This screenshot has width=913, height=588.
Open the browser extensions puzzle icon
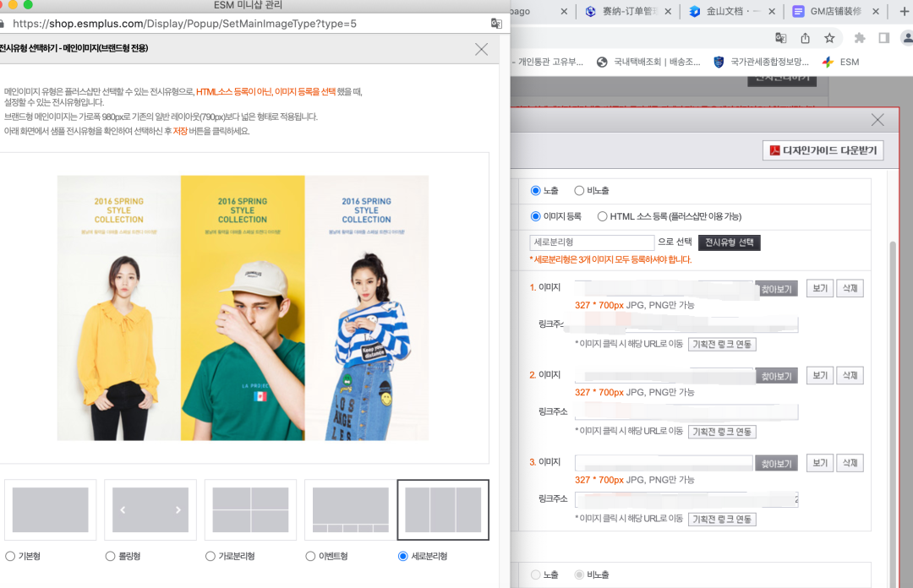[x=859, y=38]
